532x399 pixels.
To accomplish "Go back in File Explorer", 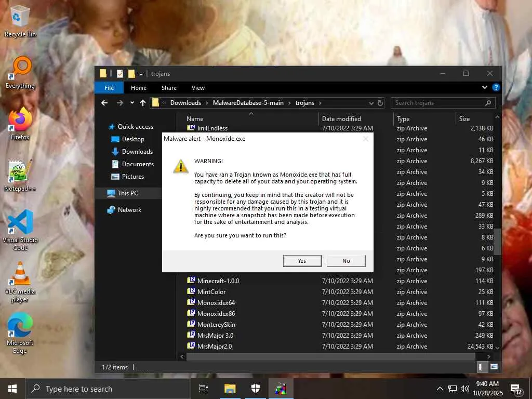I will pos(104,103).
